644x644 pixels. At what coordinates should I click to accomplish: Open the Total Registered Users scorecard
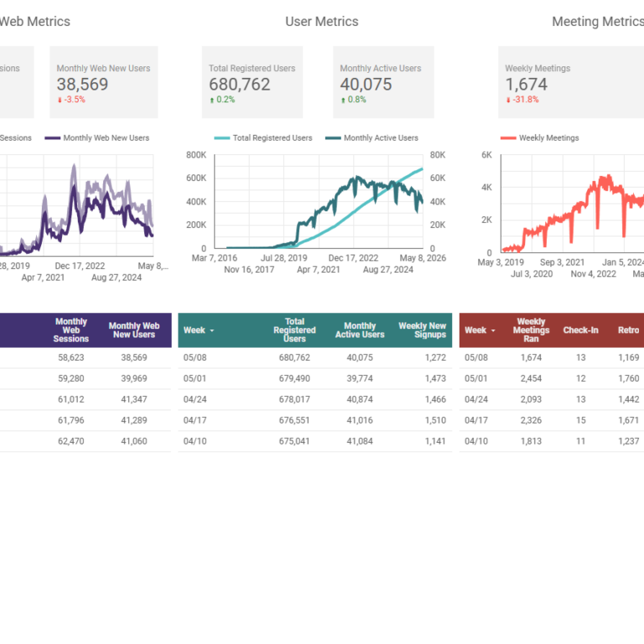click(x=252, y=82)
